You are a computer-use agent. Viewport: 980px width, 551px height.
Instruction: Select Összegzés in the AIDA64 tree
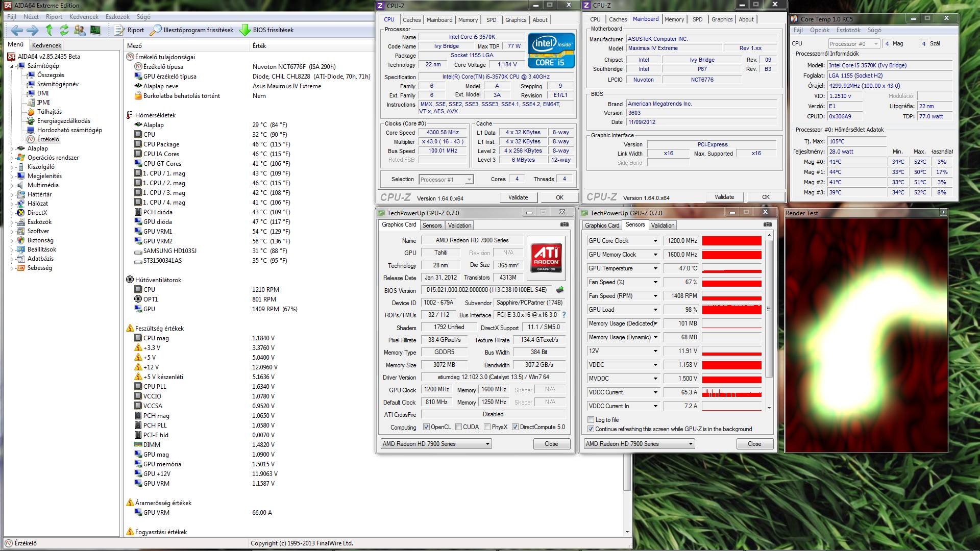tap(45, 75)
